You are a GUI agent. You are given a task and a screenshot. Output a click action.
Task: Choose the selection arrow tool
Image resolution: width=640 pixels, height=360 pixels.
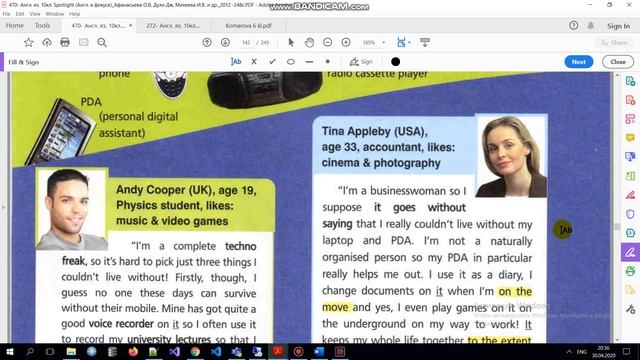pos(291,42)
